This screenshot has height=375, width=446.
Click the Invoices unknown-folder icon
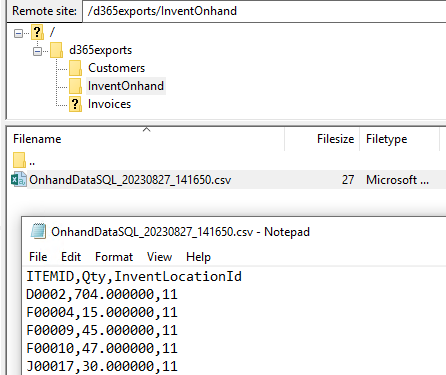[76, 104]
